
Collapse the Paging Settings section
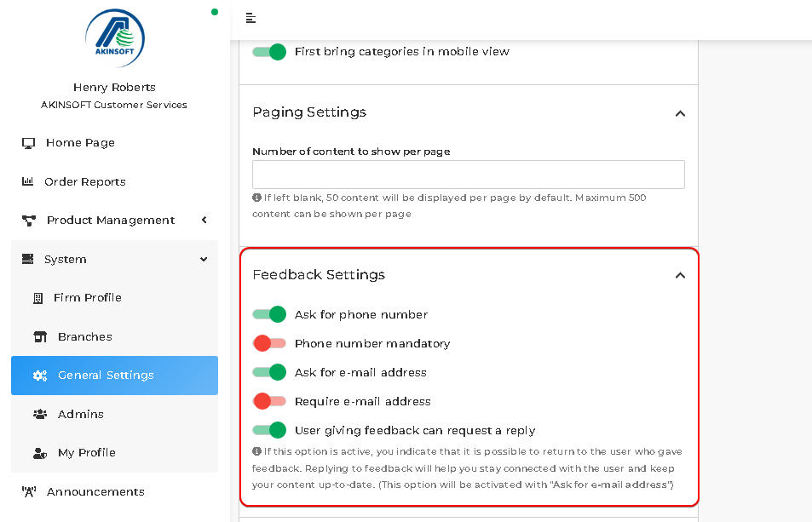tap(680, 113)
